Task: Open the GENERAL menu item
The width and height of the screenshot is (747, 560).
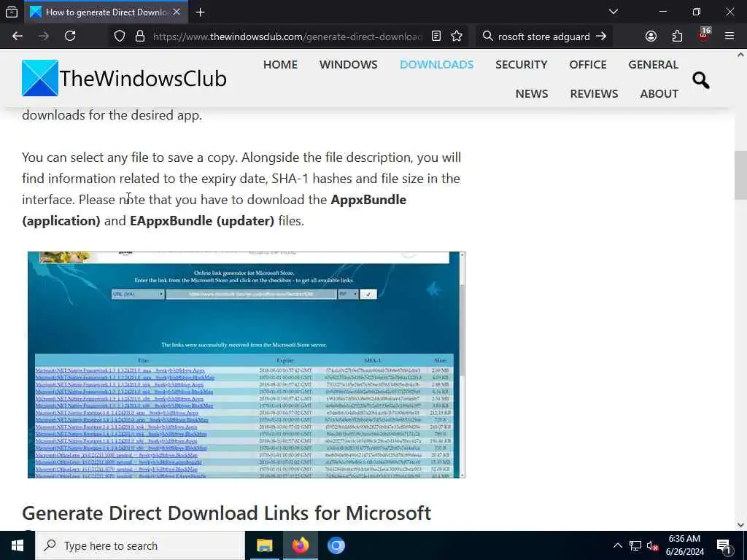Action: click(x=653, y=65)
